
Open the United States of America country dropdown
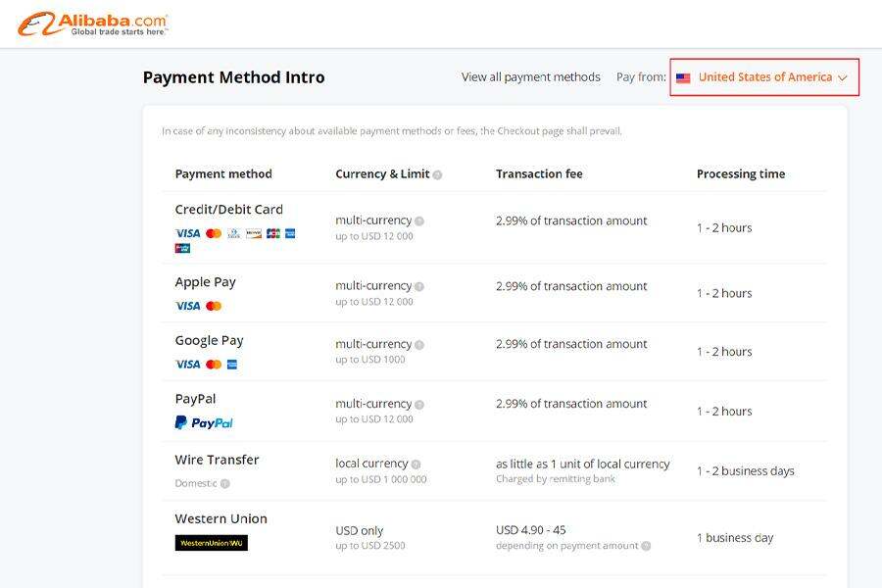click(764, 77)
